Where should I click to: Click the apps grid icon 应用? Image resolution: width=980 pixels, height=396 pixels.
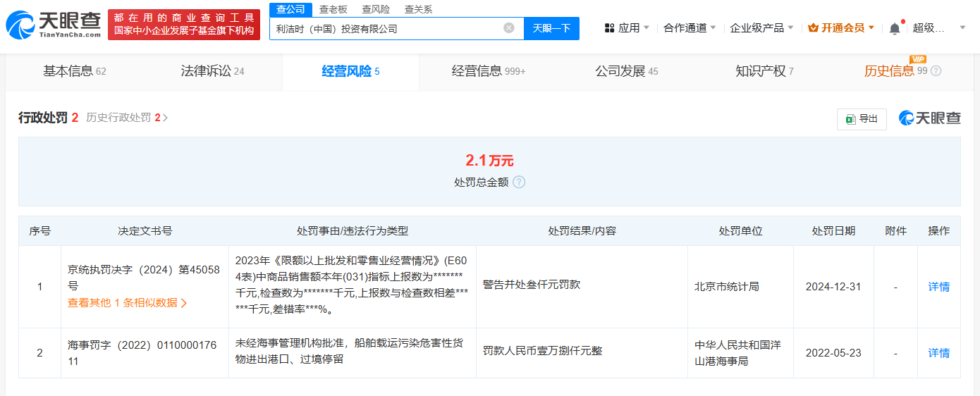pos(610,28)
